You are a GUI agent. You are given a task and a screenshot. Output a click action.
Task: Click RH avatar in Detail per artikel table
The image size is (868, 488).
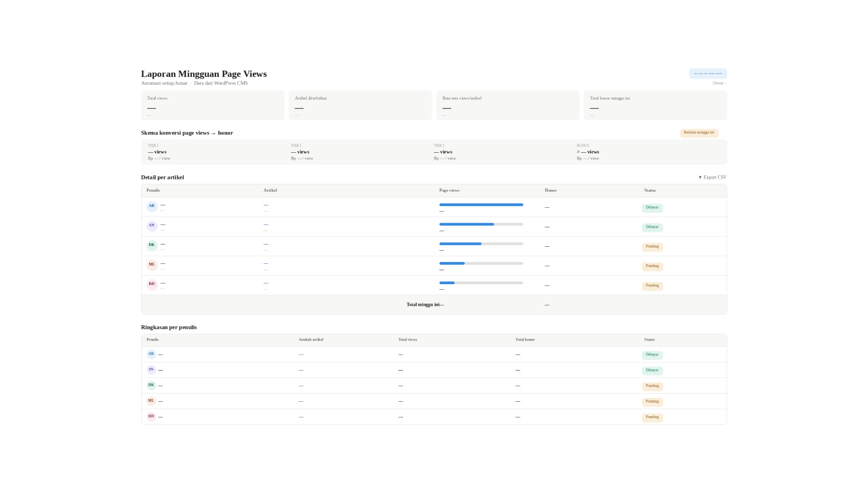click(152, 285)
